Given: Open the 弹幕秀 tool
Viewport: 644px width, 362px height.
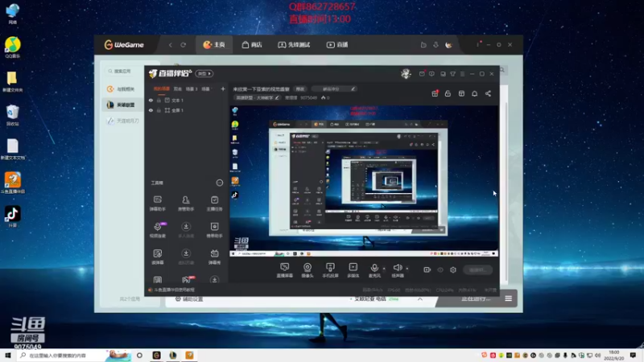Looking at the screenshot, I should tap(214, 257).
